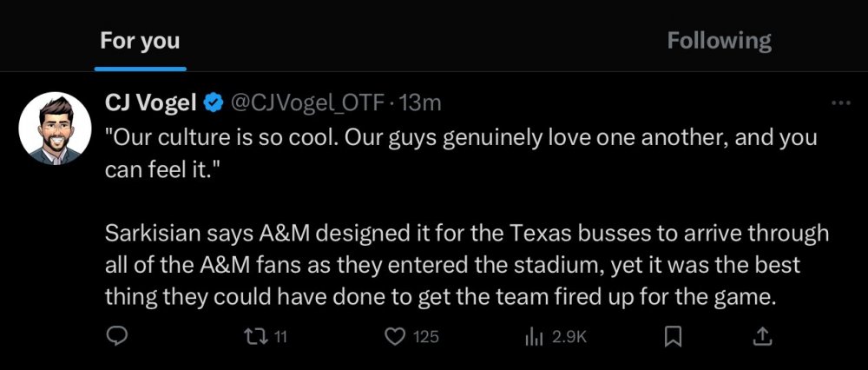
Task: Open the three-dot more options menu
Action: point(840,103)
